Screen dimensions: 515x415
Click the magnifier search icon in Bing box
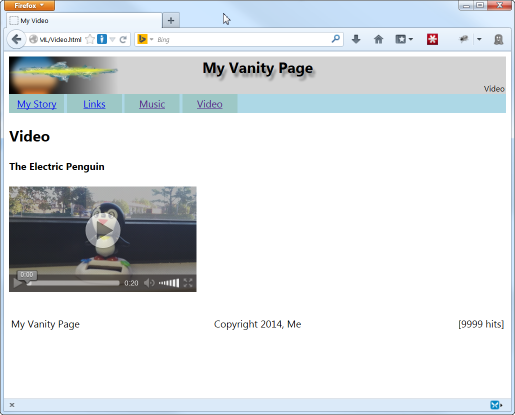click(336, 39)
